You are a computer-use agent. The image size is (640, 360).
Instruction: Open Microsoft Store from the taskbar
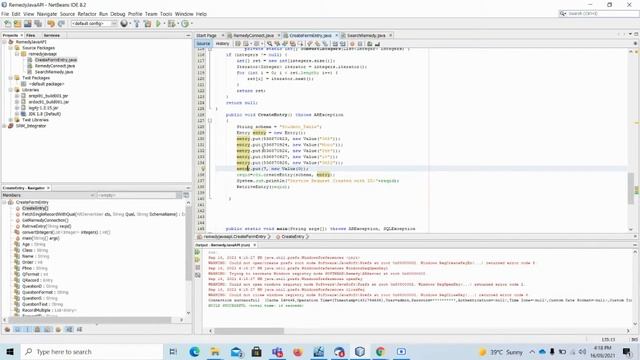point(256,351)
